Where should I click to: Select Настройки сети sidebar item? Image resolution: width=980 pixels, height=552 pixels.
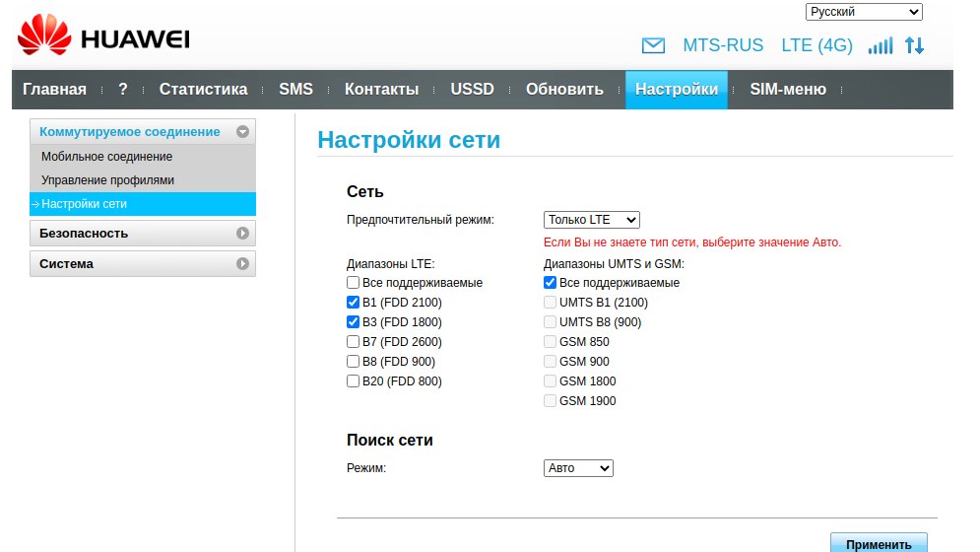(x=143, y=204)
